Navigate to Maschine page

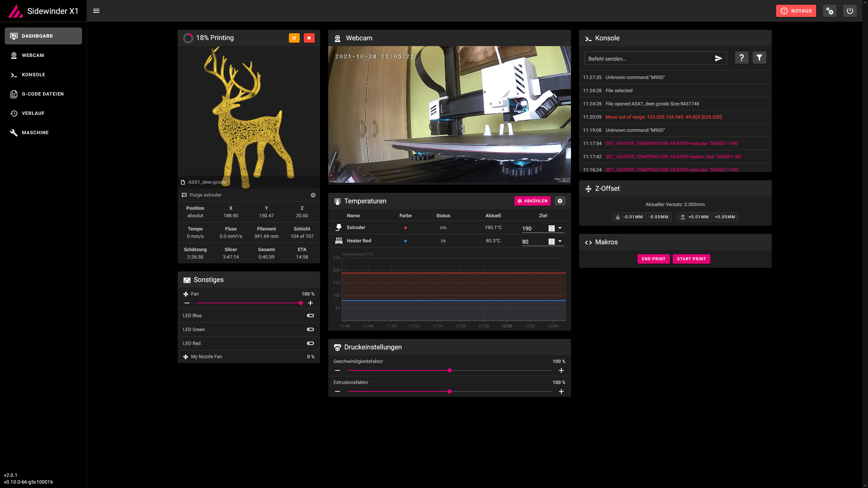(35, 133)
